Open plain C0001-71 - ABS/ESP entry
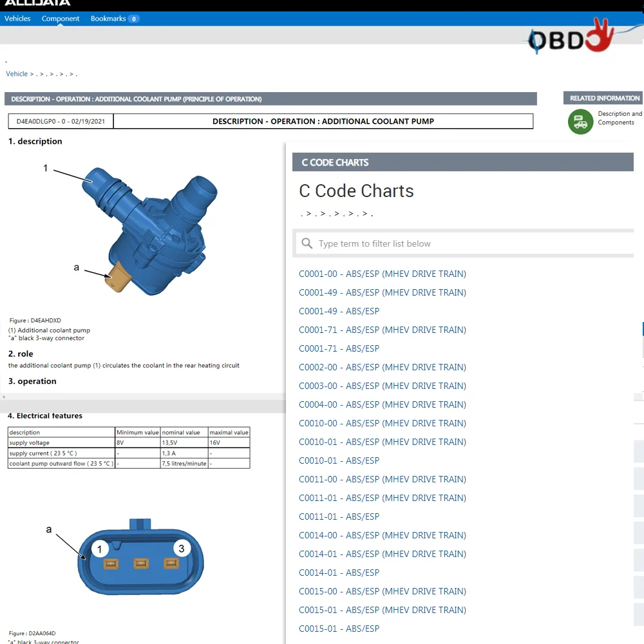 (339, 348)
